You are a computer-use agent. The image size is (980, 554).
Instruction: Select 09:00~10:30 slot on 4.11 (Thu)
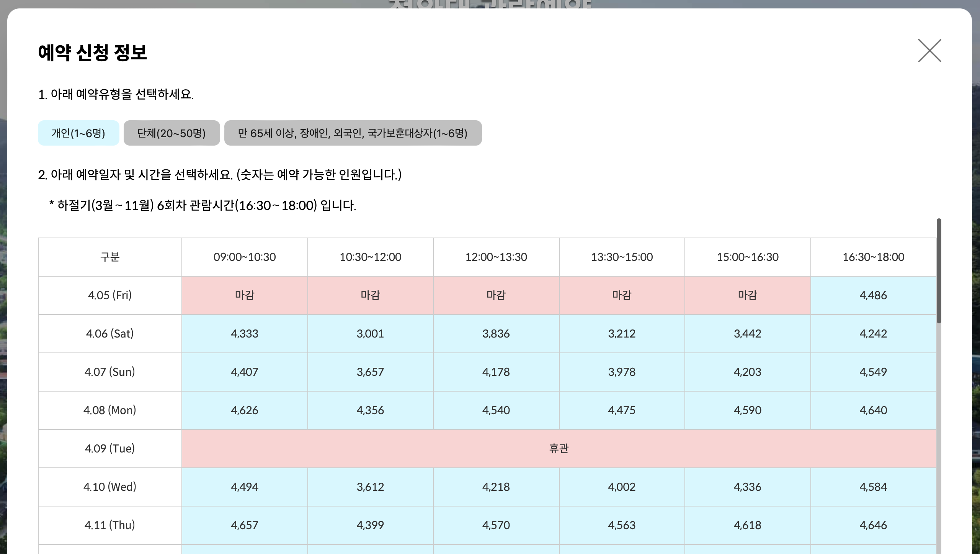coord(245,525)
